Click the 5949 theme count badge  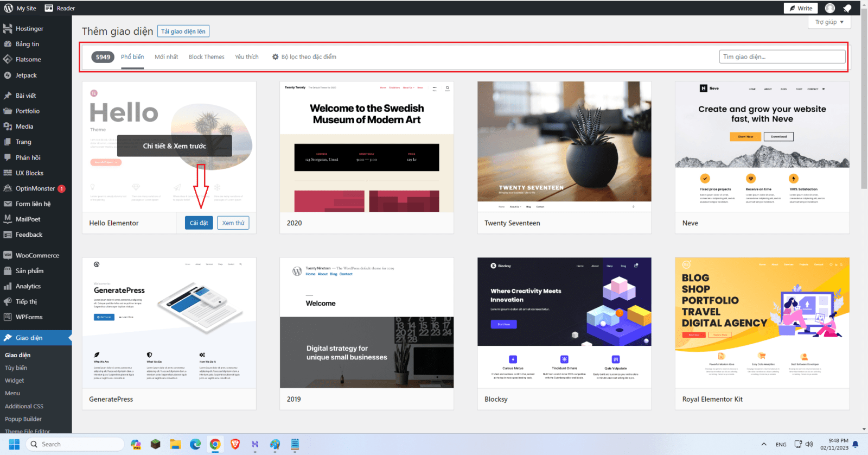[103, 57]
